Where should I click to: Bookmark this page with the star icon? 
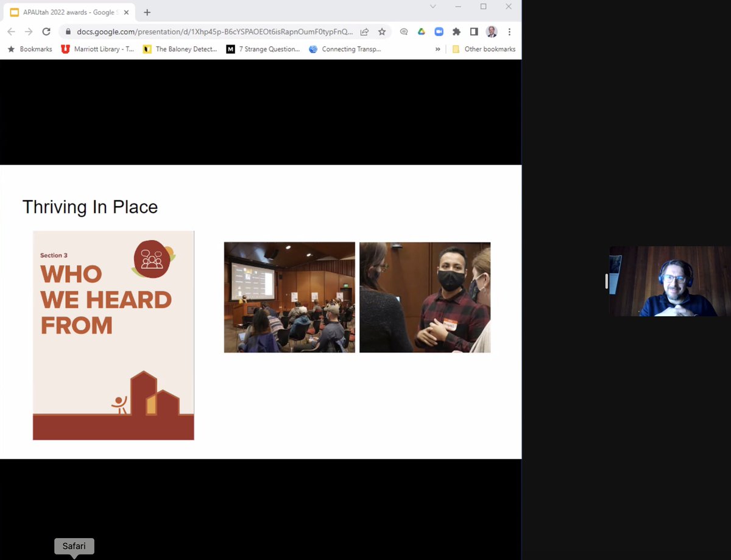point(382,31)
